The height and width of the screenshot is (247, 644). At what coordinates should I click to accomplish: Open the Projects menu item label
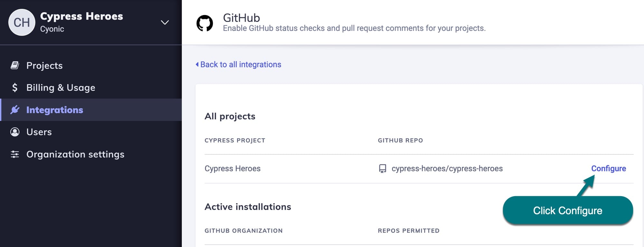click(44, 65)
